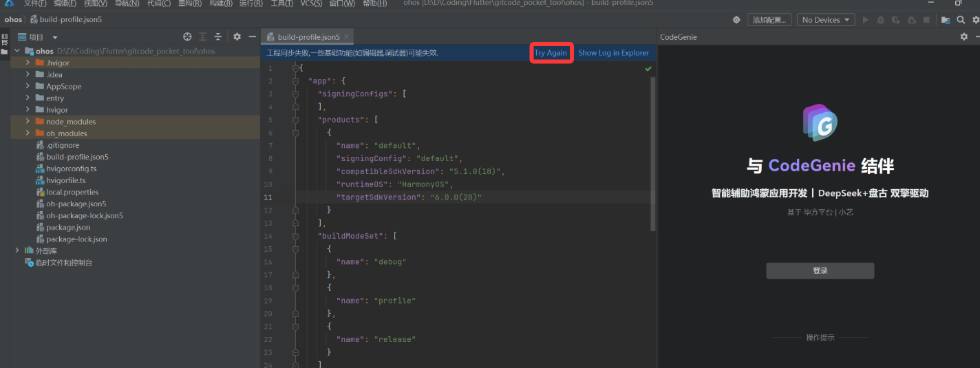Expand the hvigor folder

point(28,109)
